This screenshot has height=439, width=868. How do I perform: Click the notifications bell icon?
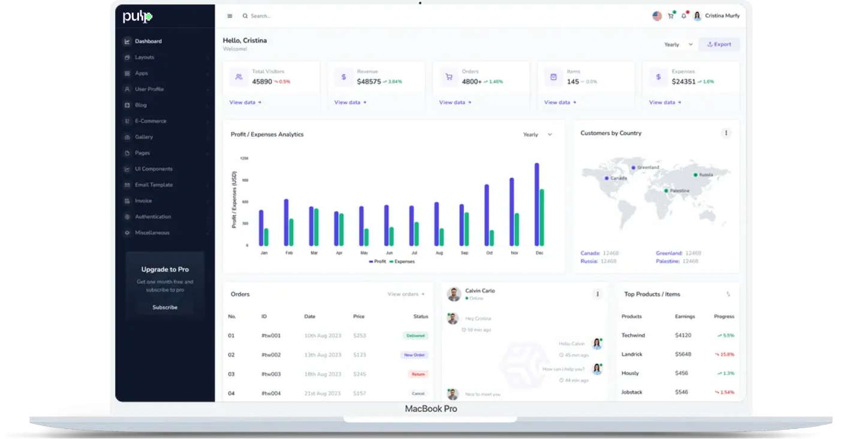[684, 16]
